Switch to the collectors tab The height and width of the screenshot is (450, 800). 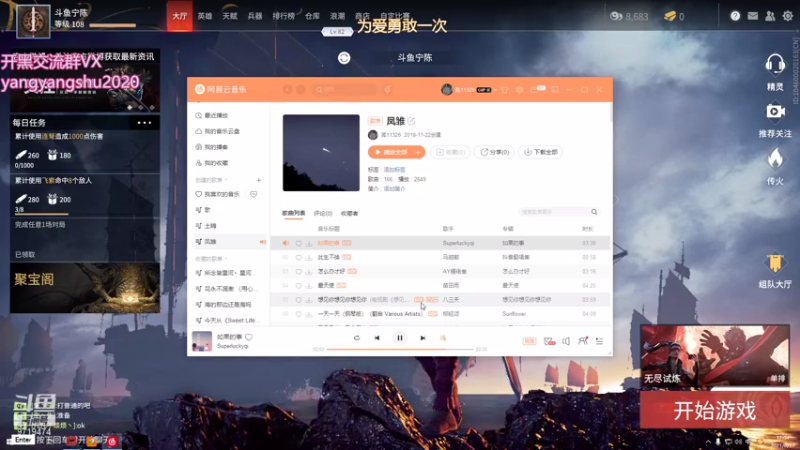pyautogui.click(x=349, y=213)
